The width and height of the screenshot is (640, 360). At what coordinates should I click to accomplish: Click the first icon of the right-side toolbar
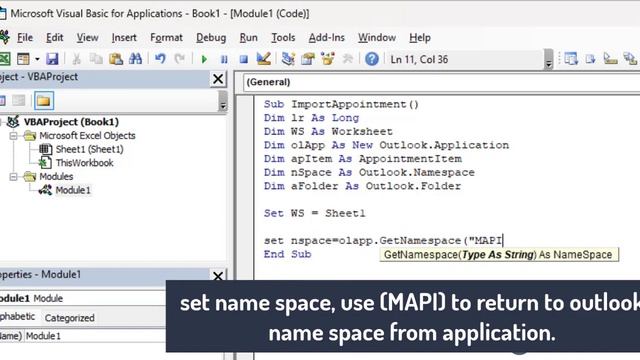[571, 59]
